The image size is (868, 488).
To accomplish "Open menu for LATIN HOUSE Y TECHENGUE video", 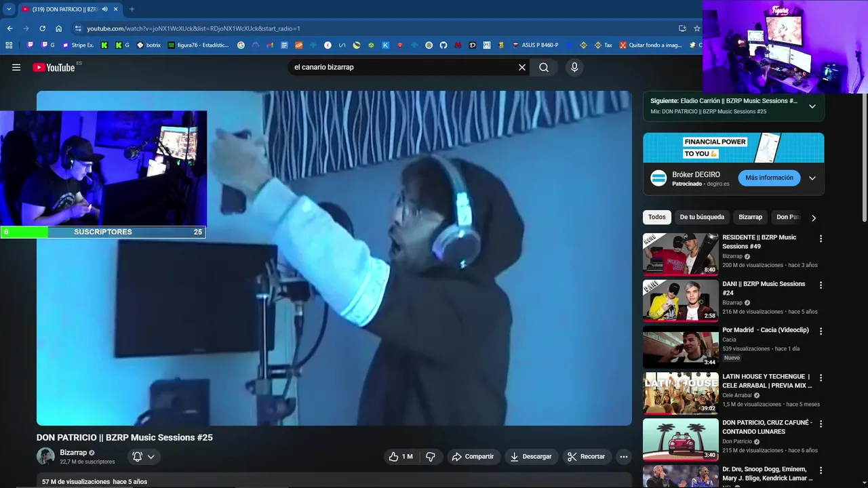I will pyautogui.click(x=821, y=378).
